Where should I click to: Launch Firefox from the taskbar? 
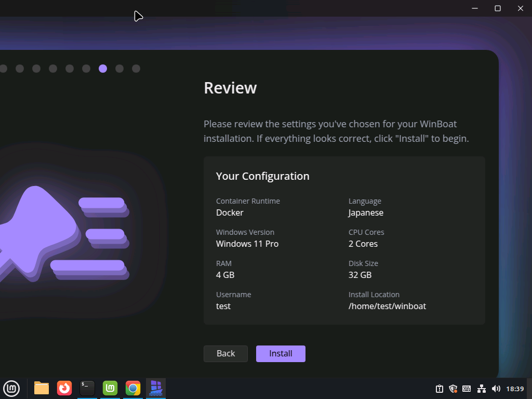64,388
